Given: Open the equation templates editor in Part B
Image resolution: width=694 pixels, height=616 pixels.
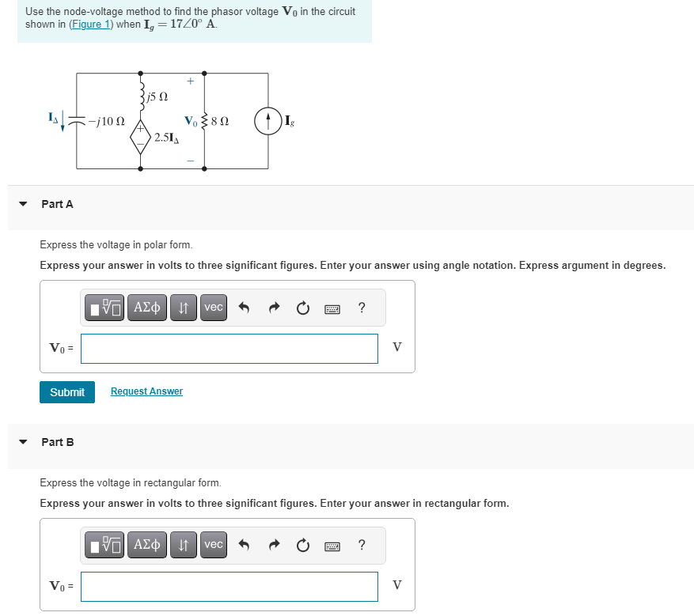Looking at the screenshot, I should (x=104, y=545).
